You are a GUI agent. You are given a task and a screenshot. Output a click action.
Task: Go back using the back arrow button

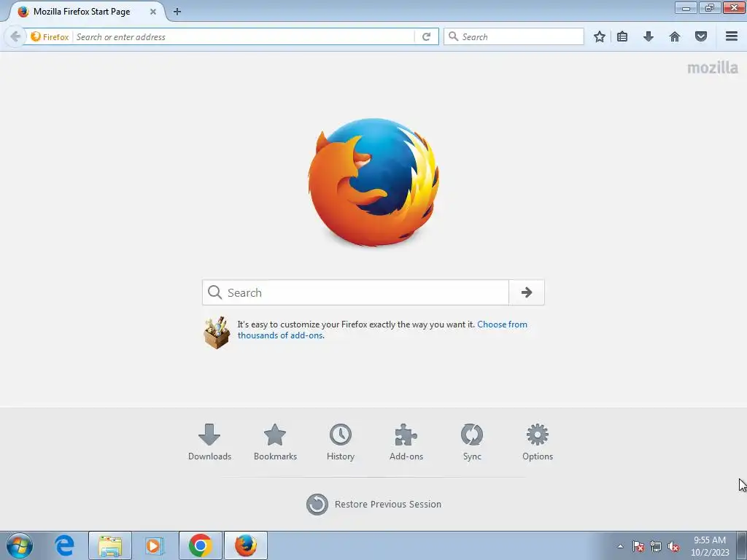(x=15, y=36)
